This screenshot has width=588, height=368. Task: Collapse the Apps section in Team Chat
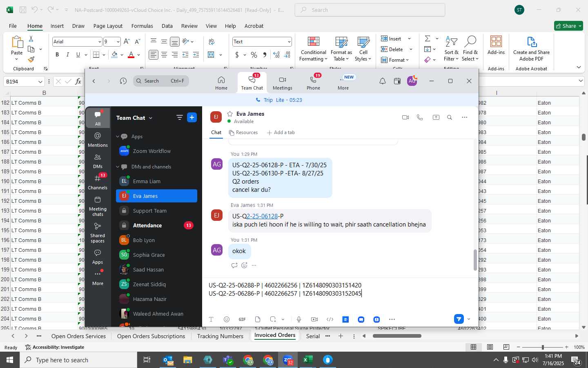[x=118, y=137]
